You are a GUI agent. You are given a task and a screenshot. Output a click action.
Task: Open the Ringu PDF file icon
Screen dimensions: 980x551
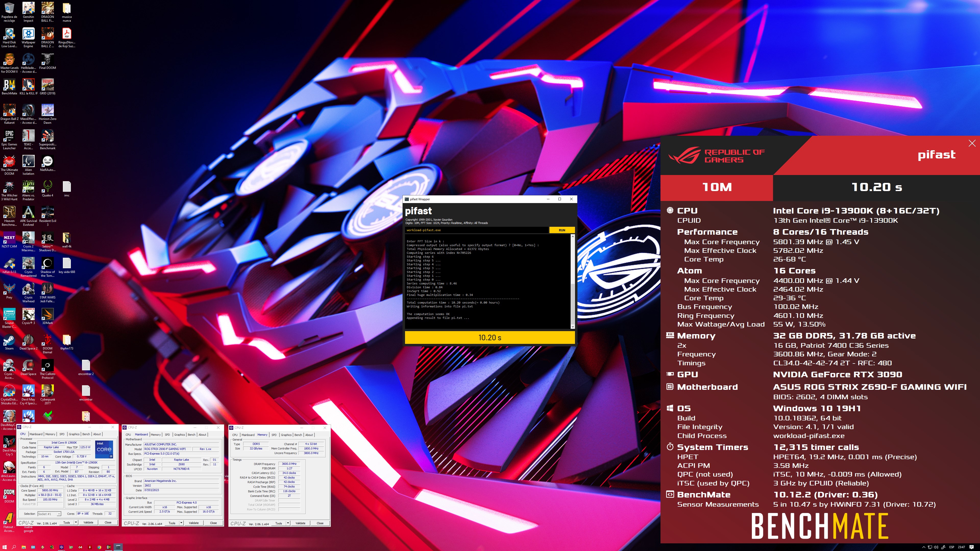coord(67,38)
